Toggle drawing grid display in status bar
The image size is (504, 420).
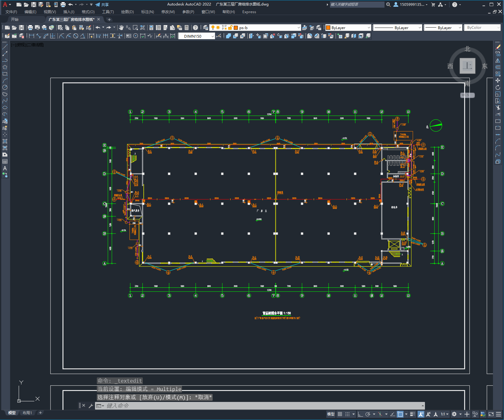tap(340, 414)
